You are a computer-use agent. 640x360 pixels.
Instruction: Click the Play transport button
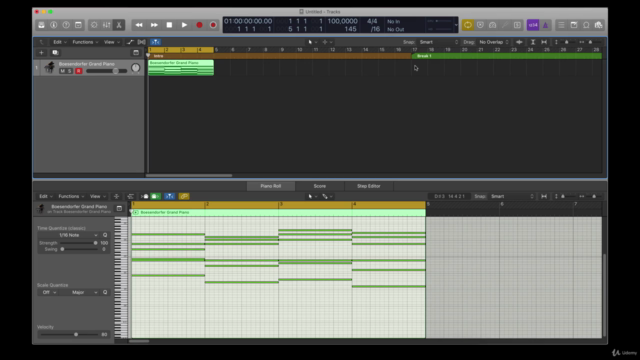pos(184,25)
